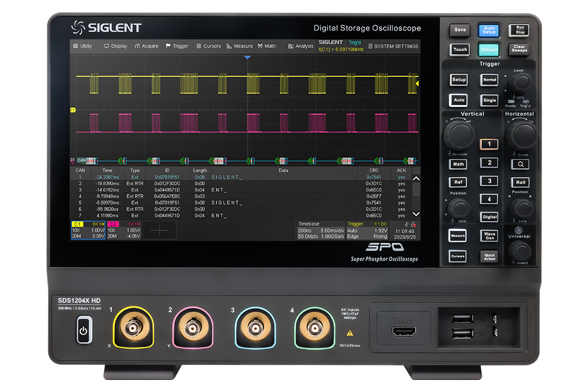Viewport: 588px width, 392px height.
Task: Open the Utility gear menu
Action: [82, 46]
